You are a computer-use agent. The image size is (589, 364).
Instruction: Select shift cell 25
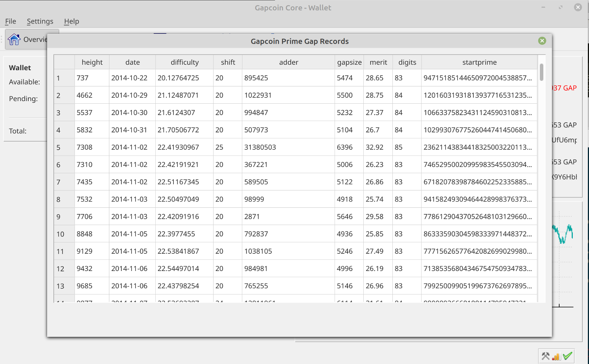[228, 147]
